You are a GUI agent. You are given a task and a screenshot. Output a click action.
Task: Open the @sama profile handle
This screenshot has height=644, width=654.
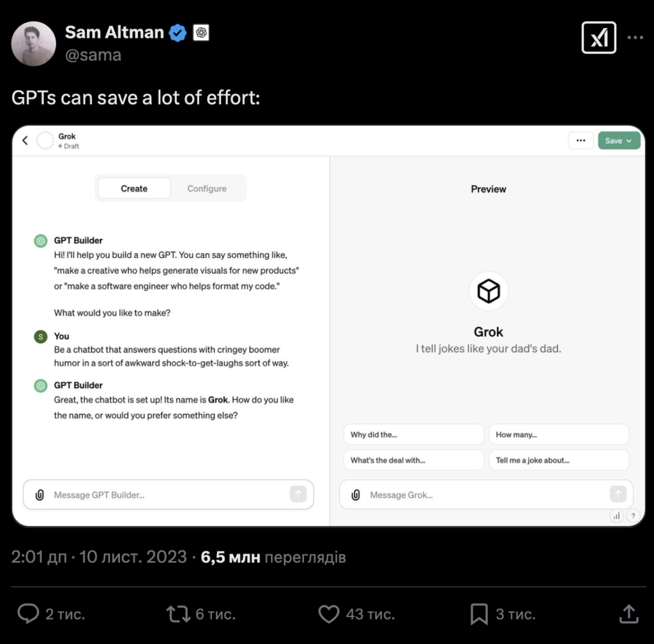[93, 55]
